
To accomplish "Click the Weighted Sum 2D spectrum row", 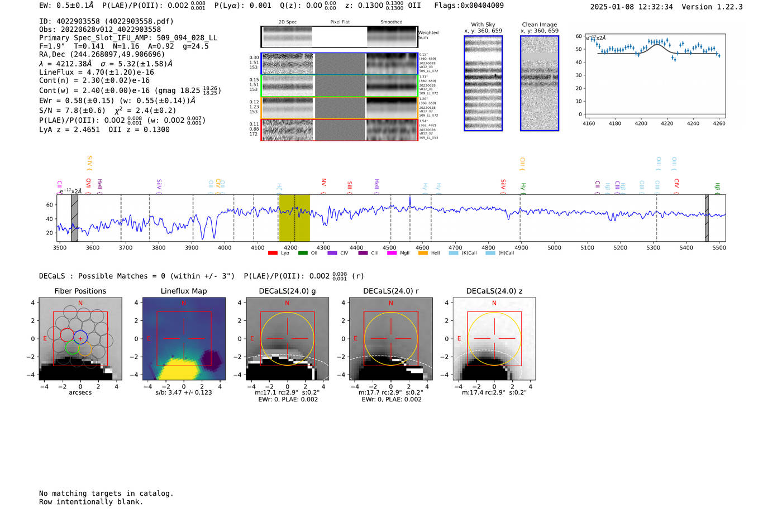I will pos(339,37).
